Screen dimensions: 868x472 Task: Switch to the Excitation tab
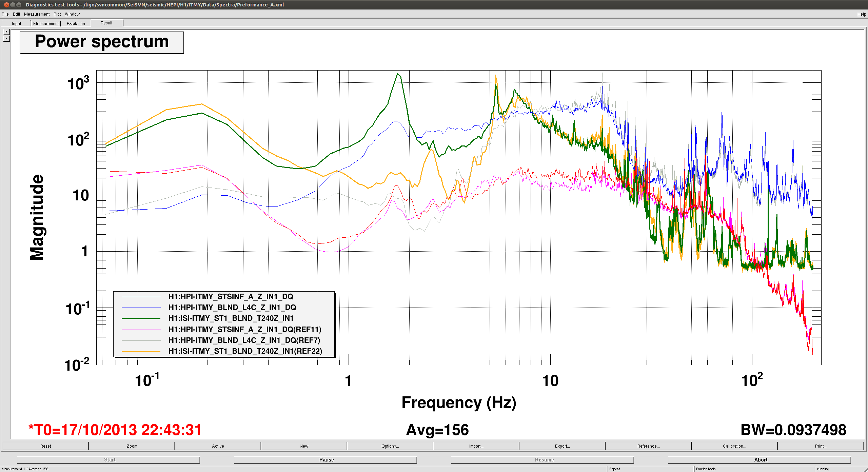(76, 23)
